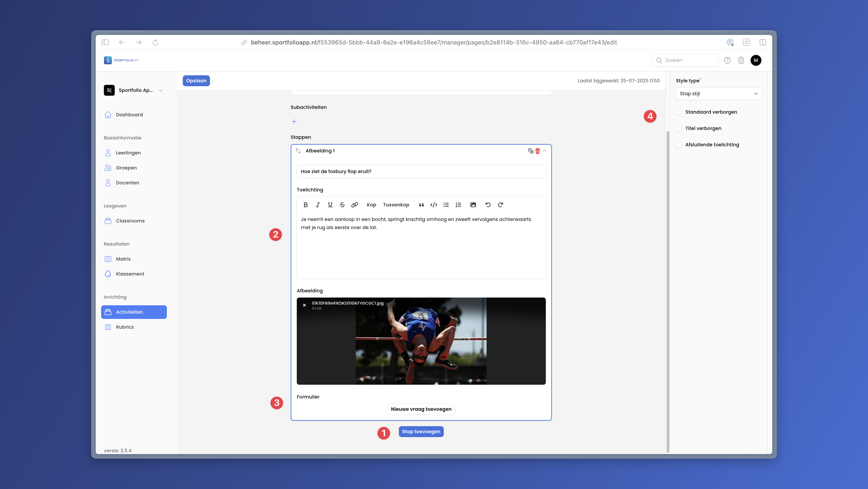Open the trash bin in the top bar
The height and width of the screenshot is (489, 868).
pos(741,60)
